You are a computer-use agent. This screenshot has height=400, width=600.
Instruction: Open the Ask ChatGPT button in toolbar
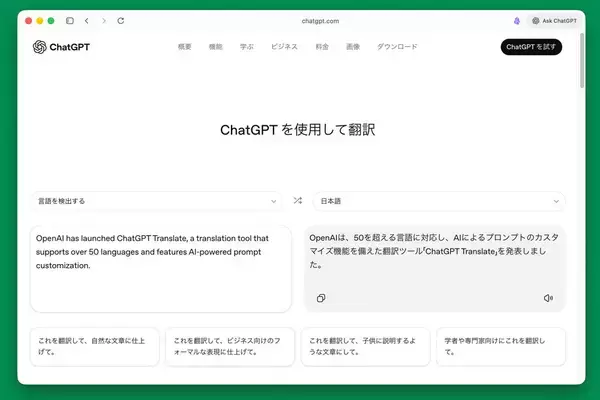554,21
